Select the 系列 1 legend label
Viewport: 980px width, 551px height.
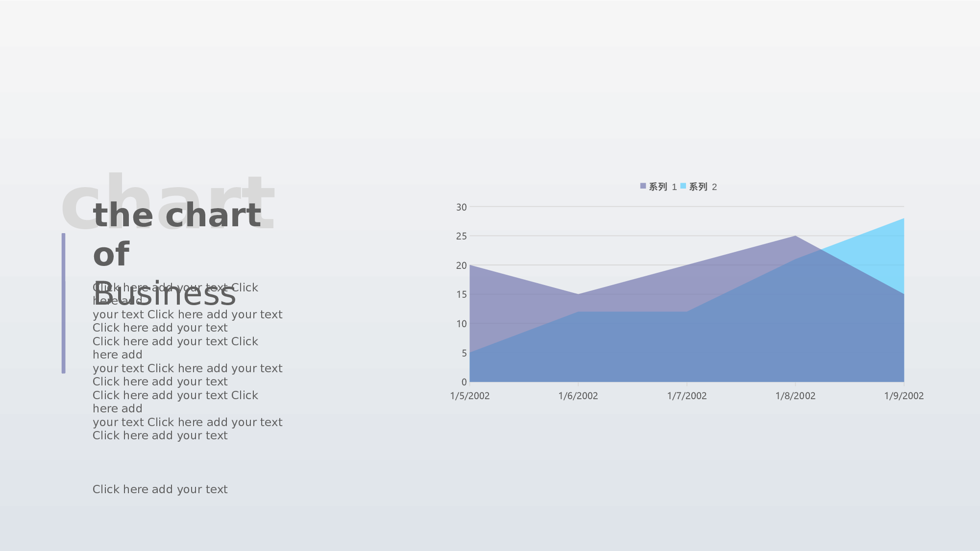pyautogui.click(x=662, y=187)
